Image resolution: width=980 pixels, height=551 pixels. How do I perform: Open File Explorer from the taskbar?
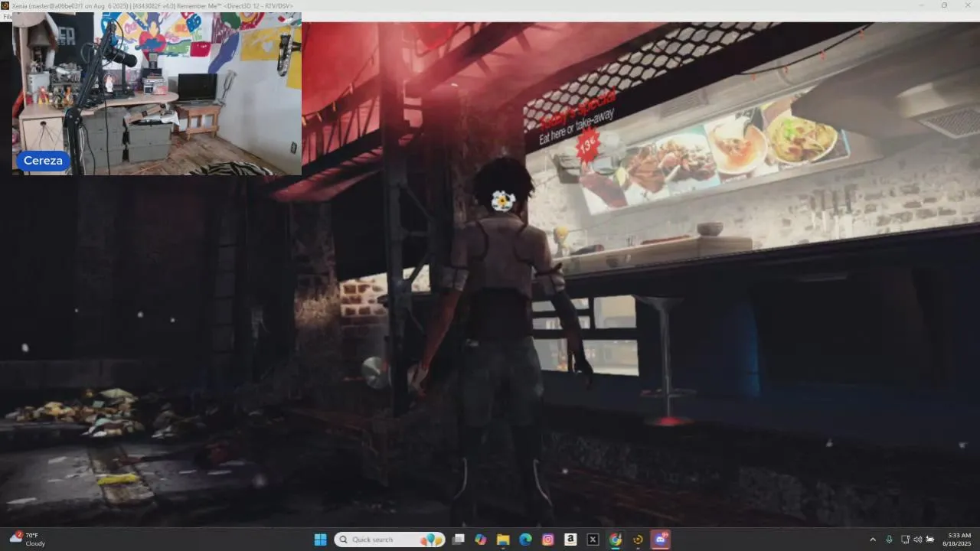pyautogui.click(x=503, y=540)
